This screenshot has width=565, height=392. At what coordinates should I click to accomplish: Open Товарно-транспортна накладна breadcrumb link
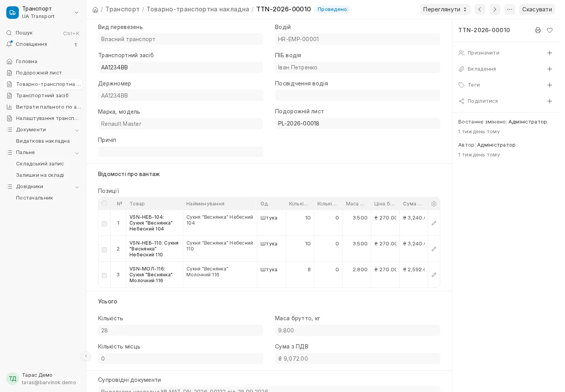(x=198, y=9)
